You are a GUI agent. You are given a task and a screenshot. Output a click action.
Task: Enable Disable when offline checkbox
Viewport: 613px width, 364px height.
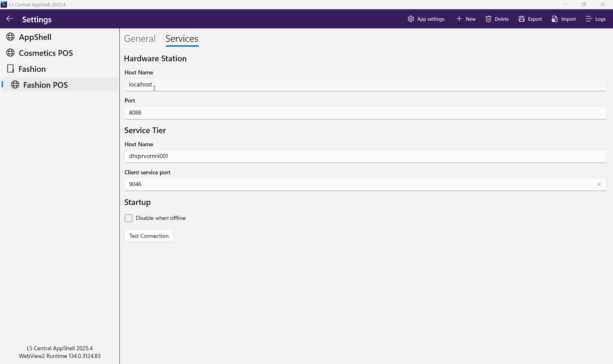tap(128, 218)
